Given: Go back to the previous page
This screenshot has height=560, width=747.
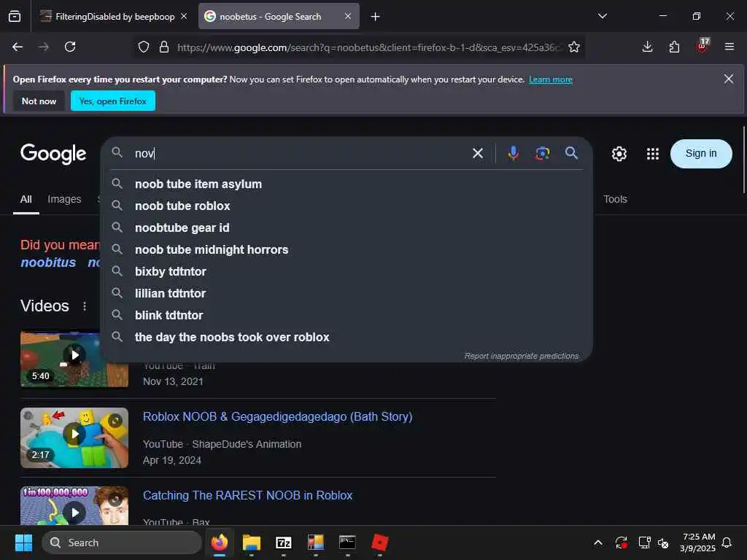Looking at the screenshot, I should (18, 47).
